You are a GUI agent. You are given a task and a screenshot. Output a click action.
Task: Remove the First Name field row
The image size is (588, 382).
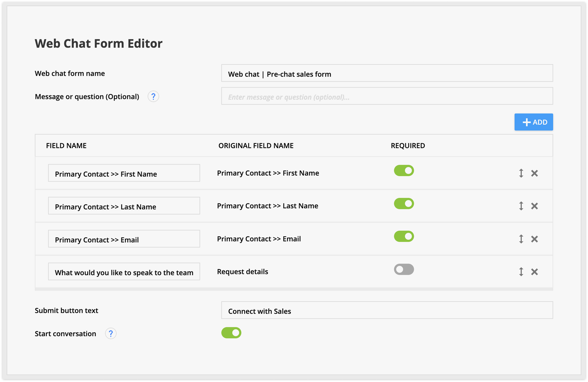click(534, 173)
